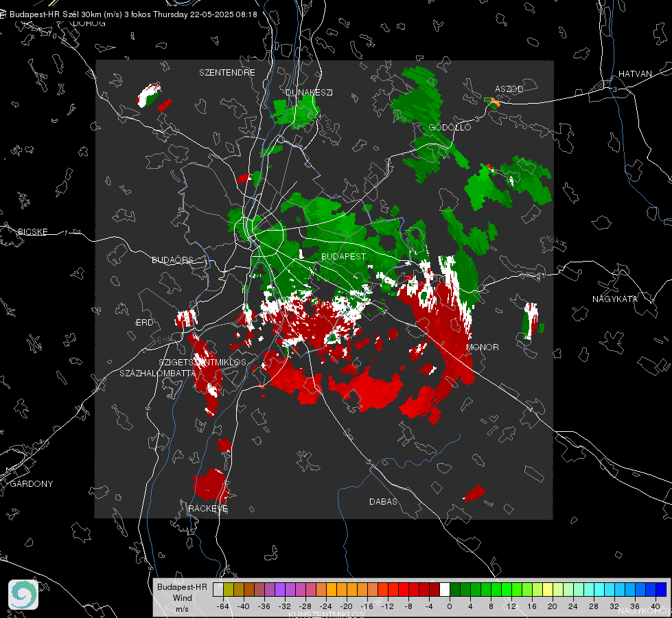Click the swirl logo icon at bottom left
Screen dimensions: 672x618
[x=23, y=595]
